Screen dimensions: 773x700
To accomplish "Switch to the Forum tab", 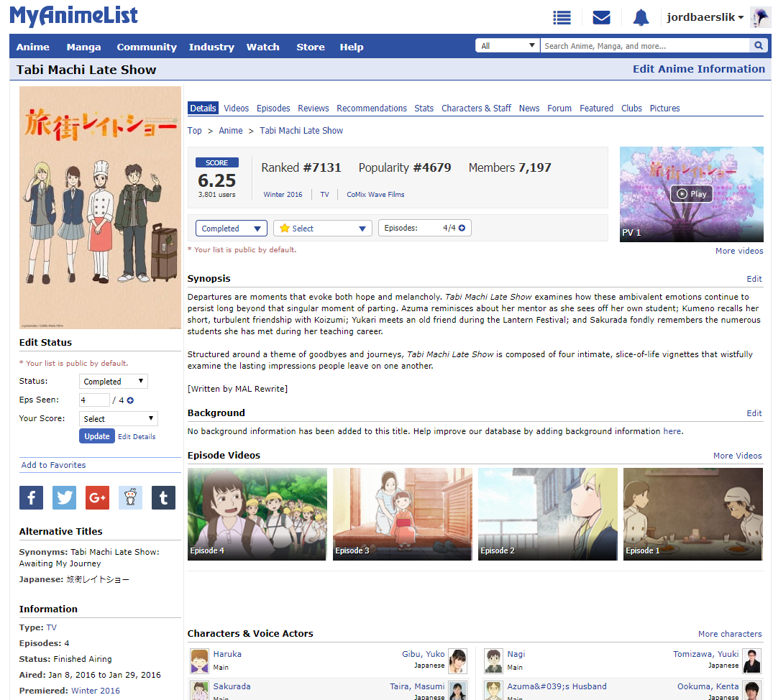I will click(x=559, y=109).
